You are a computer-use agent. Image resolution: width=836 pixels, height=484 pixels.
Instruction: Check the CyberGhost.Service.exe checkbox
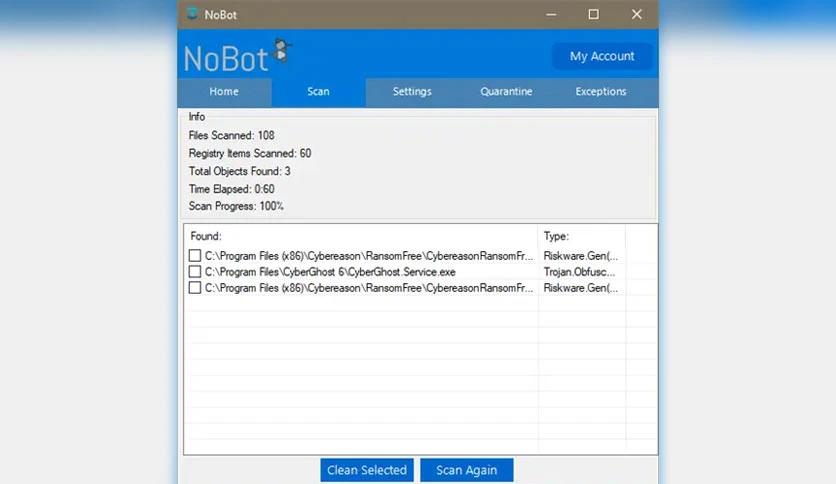[195, 272]
